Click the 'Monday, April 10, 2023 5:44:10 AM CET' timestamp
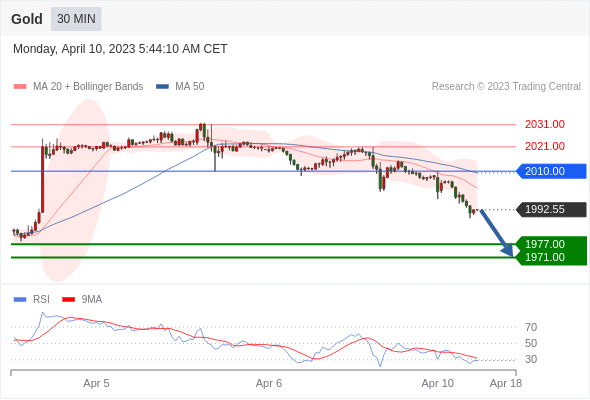This screenshot has width=590, height=400. 120,49
